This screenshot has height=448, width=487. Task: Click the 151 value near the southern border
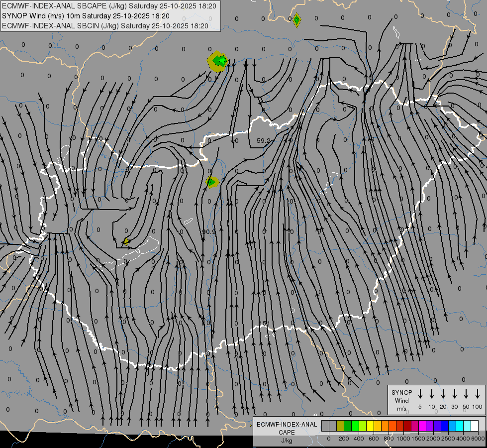264,324
